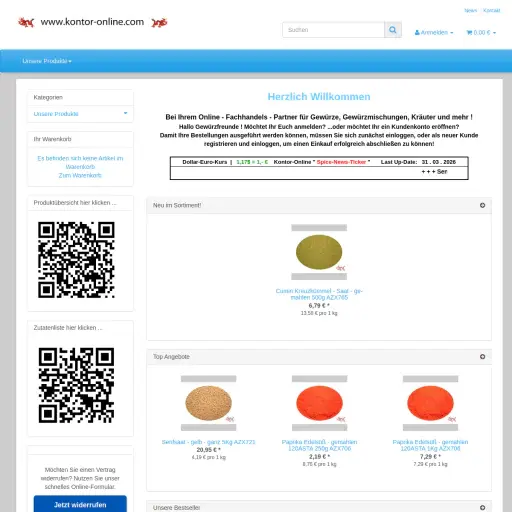Click the Produktübersicht QR code
This screenshot has width=512, height=512.
[76, 260]
